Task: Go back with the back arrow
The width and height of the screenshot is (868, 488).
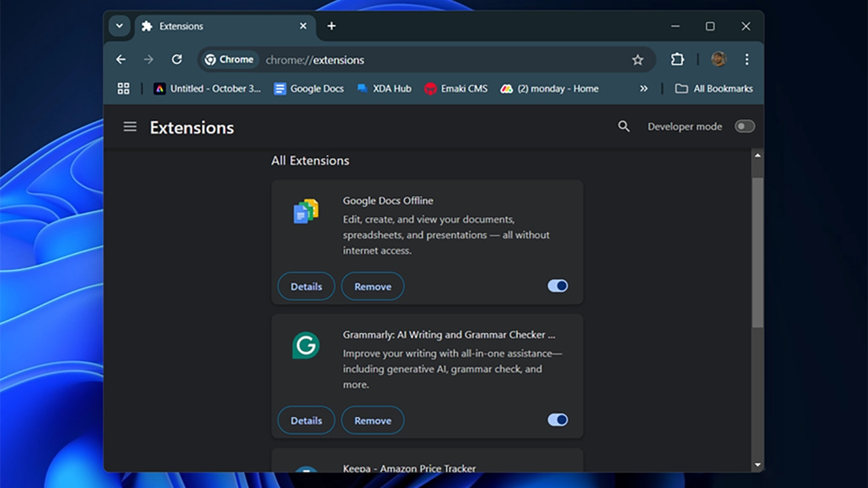Action: 121,60
